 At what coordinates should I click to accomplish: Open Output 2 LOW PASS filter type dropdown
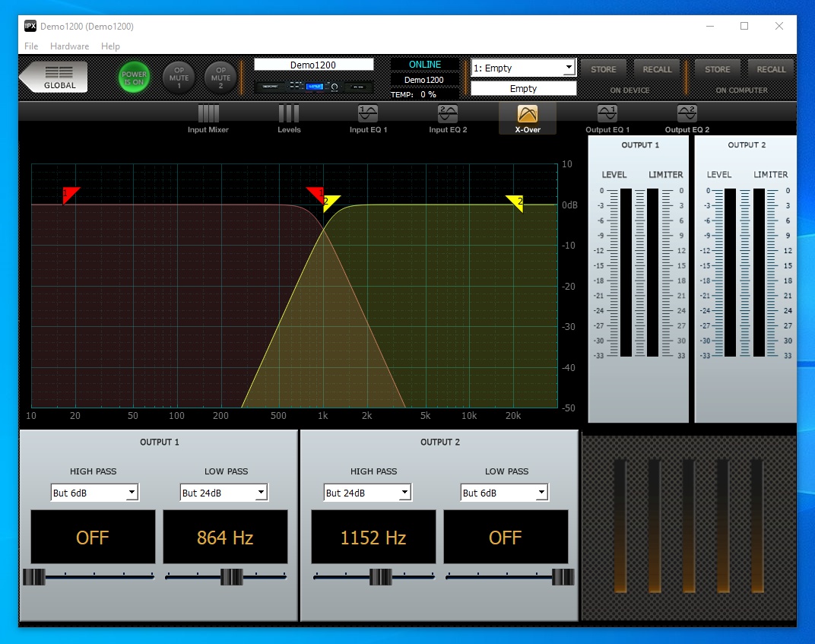tap(504, 492)
